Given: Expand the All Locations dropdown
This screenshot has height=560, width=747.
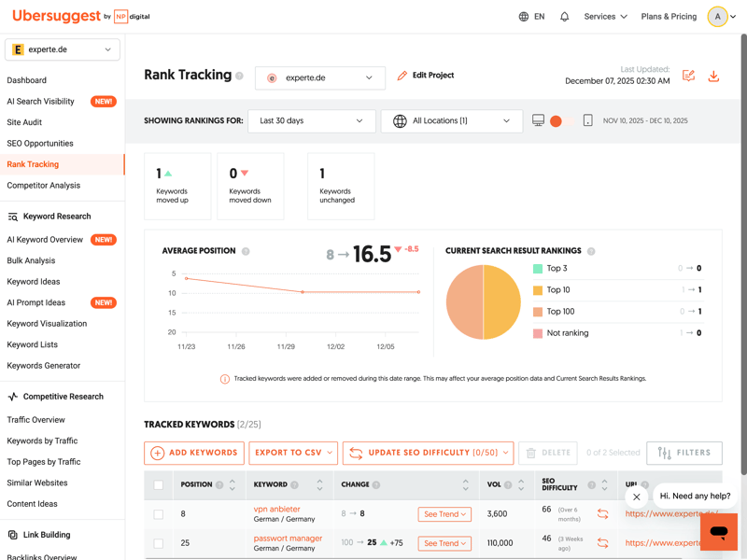Looking at the screenshot, I should pyautogui.click(x=452, y=121).
